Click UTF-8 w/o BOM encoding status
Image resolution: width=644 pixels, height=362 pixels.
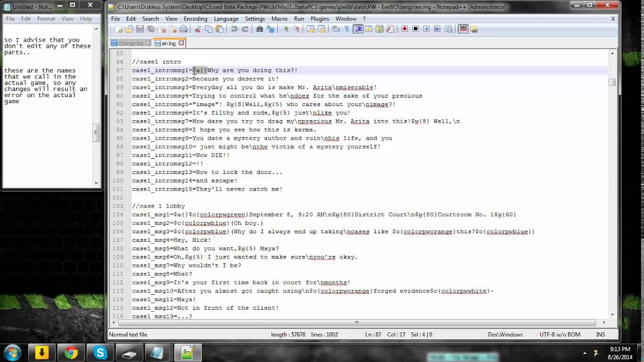[x=560, y=334]
